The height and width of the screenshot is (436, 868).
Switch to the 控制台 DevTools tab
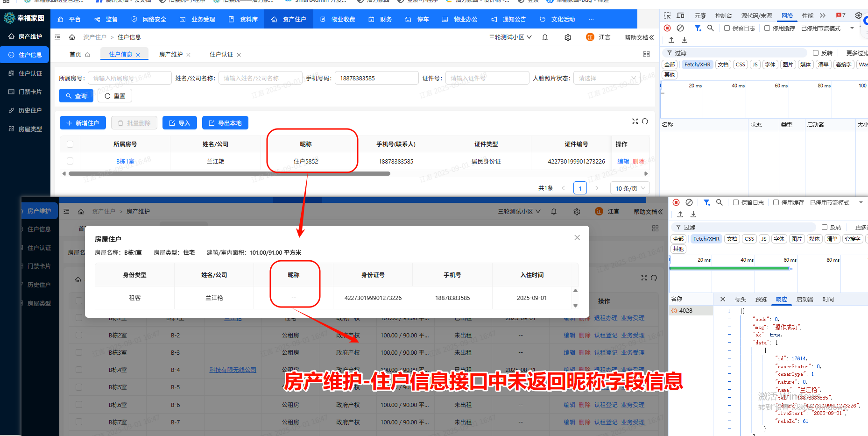click(x=723, y=15)
